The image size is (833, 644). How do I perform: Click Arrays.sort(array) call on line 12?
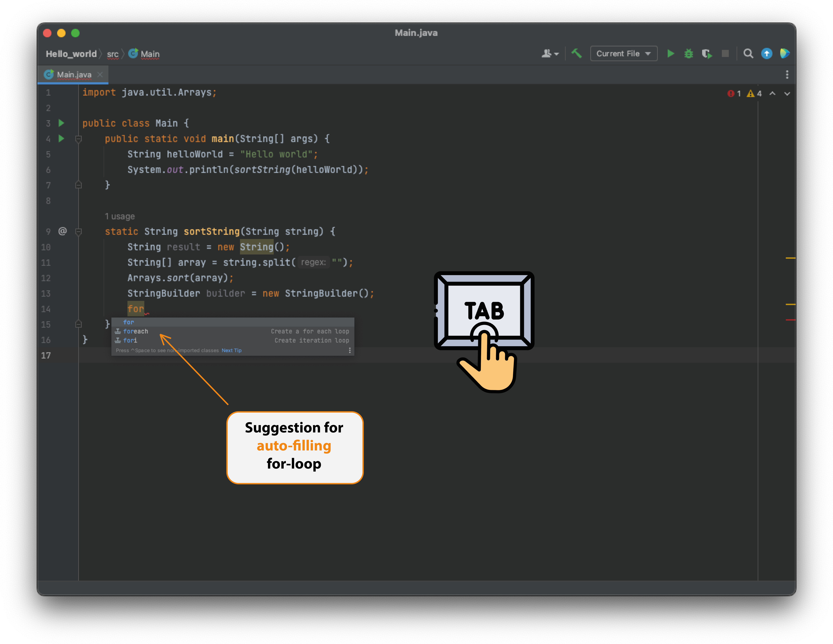[178, 278]
